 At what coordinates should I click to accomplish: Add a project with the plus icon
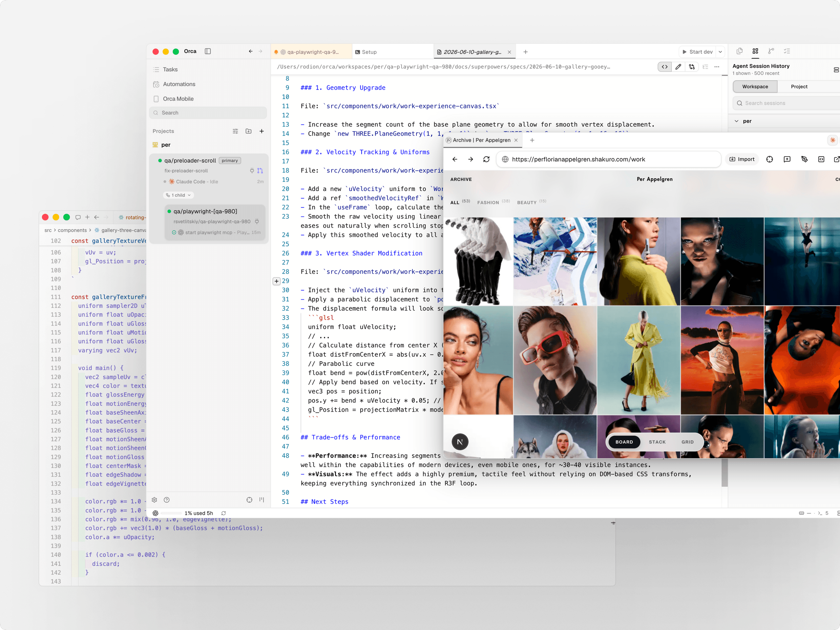point(262,131)
